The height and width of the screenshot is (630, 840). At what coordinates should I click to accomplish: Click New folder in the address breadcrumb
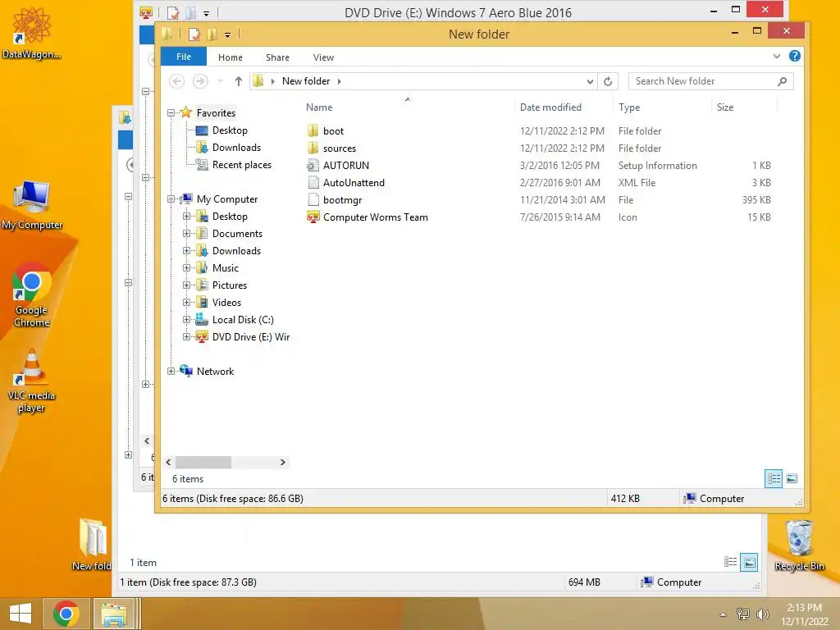(x=306, y=81)
